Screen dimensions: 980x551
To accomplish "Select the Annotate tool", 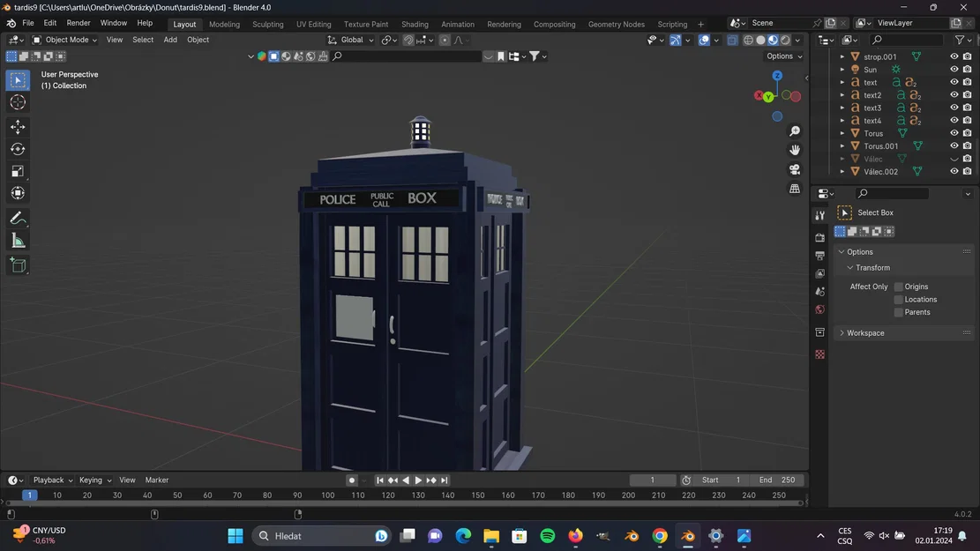I will click(17, 218).
